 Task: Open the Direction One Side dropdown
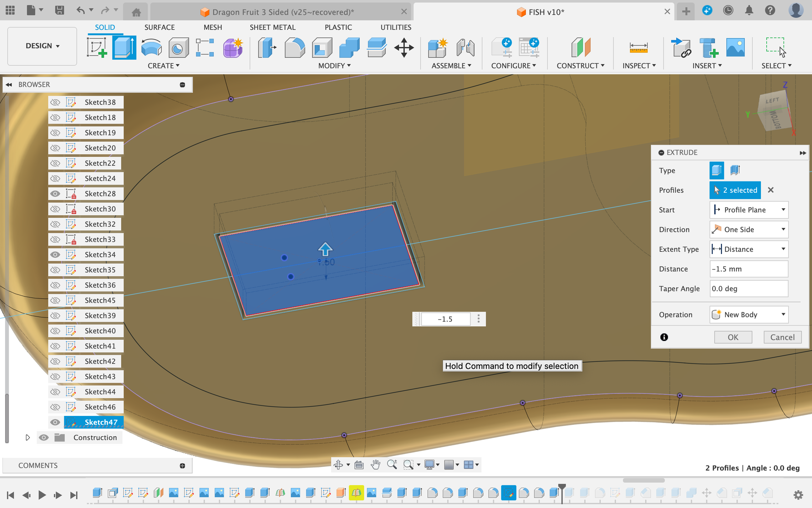click(x=749, y=230)
